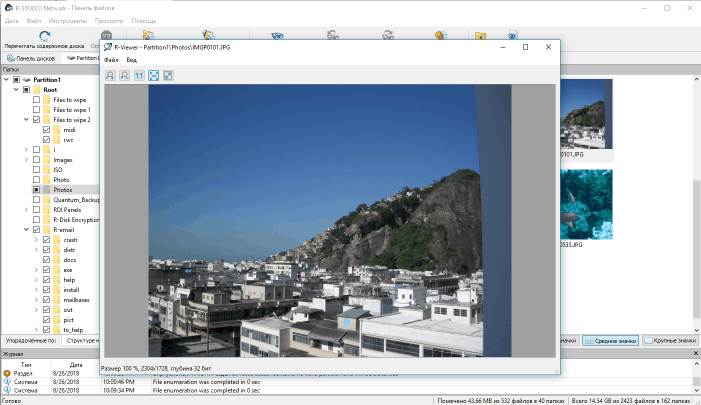Click the 'Размер 100 %' viewer status text
This screenshot has width=701, height=405.
156,368
